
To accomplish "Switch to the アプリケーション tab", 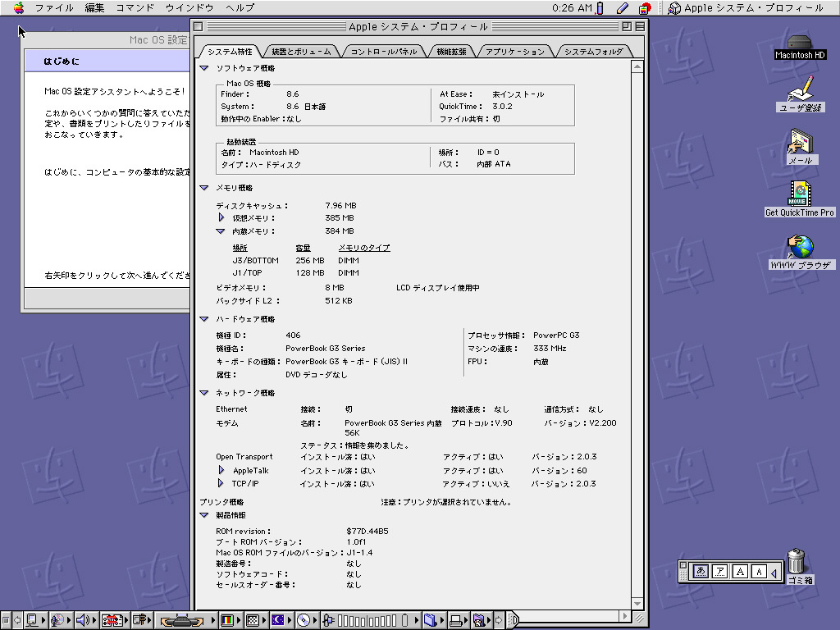I will [515, 52].
